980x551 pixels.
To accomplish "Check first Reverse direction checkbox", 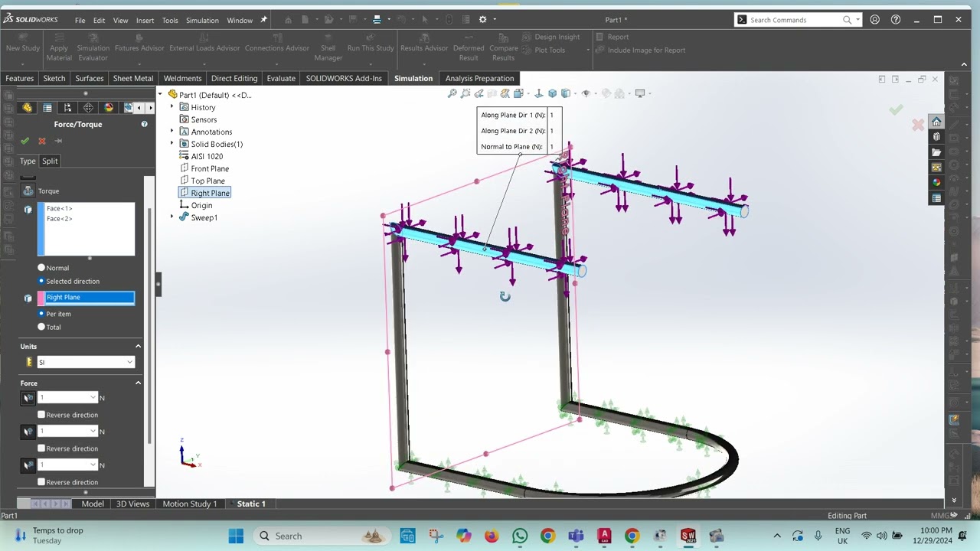I will click(x=41, y=415).
